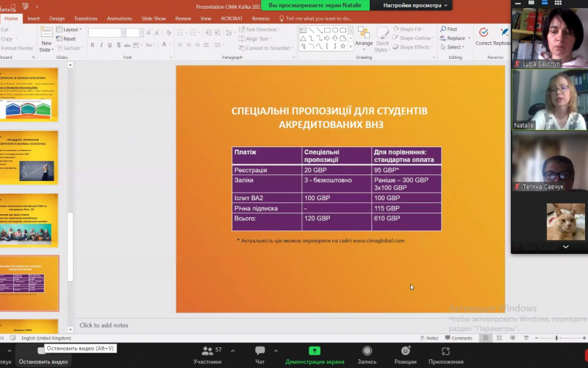Toggle Italic formatting
Screen dimensions: 588x368
(x=101, y=45)
